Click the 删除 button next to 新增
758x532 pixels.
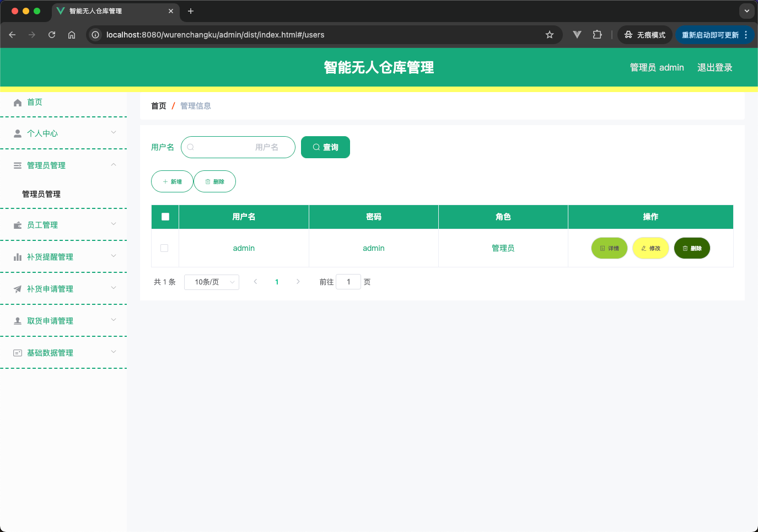214,181
